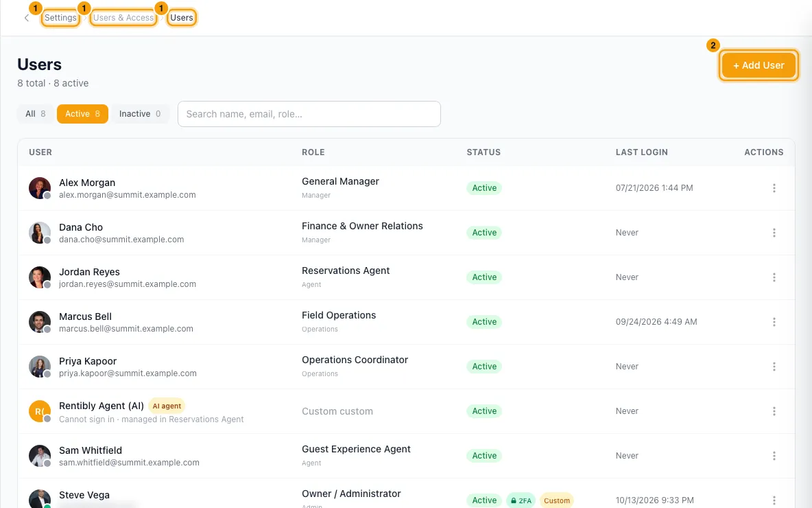The image size is (812, 508).
Task: Select the Inactive filter tab
Action: tap(140, 114)
